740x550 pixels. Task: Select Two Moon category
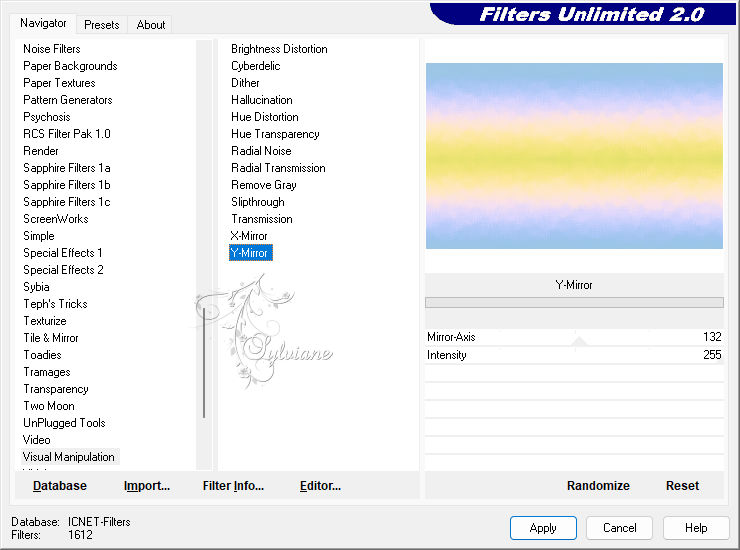click(x=49, y=406)
